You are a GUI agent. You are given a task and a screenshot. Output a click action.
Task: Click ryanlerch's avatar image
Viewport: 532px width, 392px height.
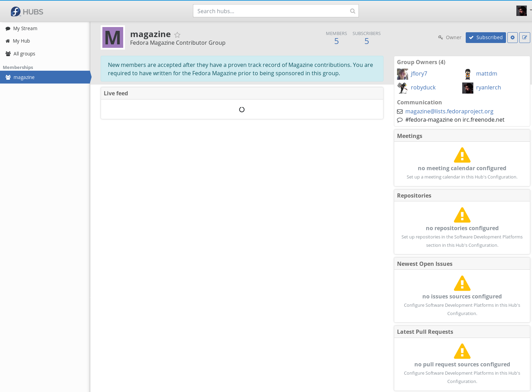[468, 88]
